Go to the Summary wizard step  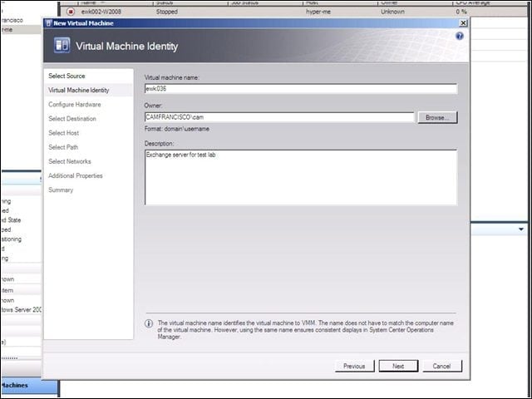(x=61, y=190)
